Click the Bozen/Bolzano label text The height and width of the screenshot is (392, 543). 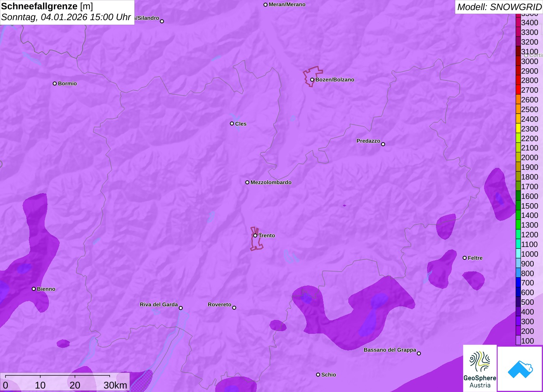[335, 79]
